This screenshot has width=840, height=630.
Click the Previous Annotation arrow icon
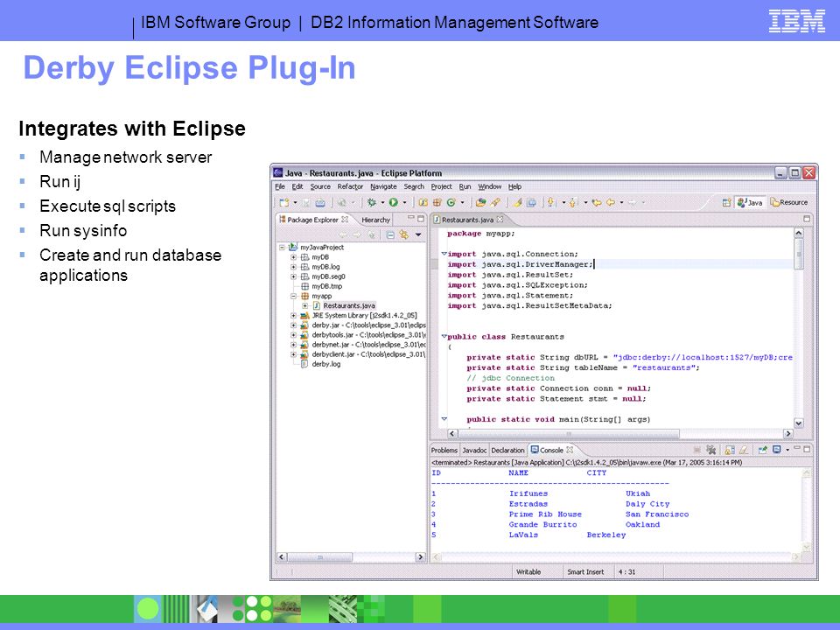[572, 202]
